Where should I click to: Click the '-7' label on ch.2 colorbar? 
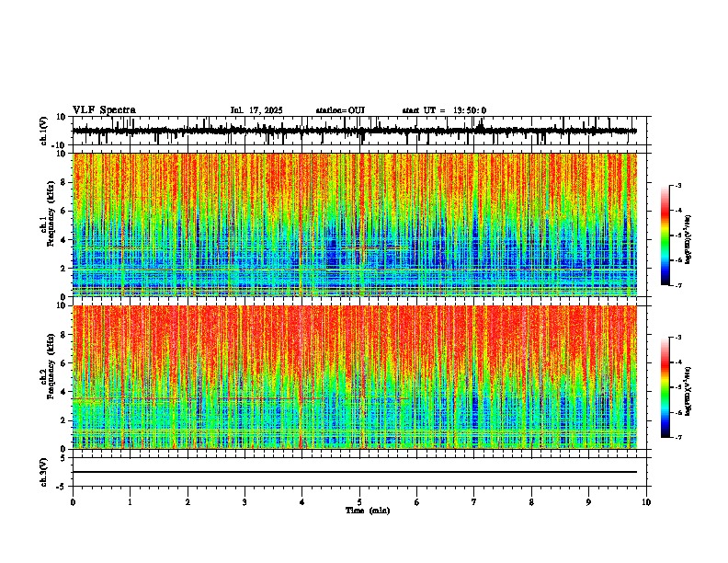[678, 437]
